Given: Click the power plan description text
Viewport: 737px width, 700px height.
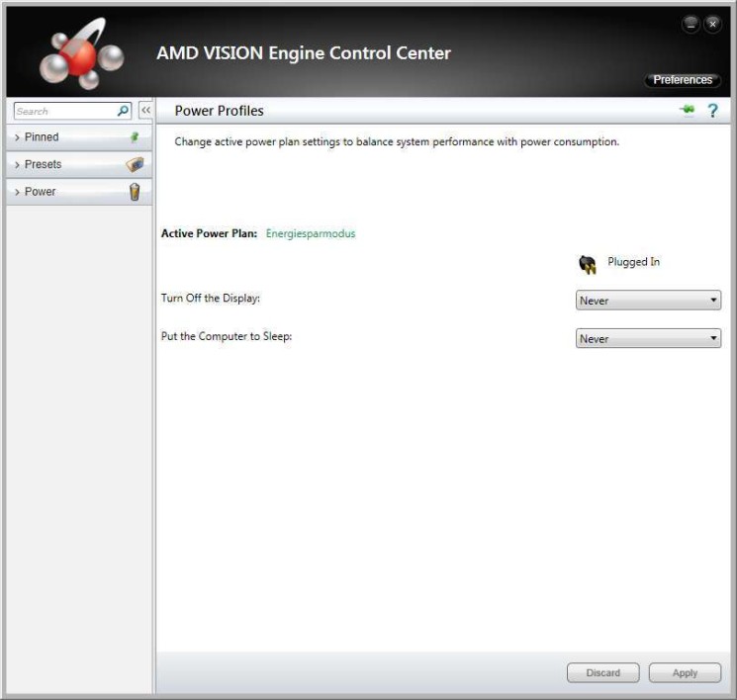Looking at the screenshot, I should [397, 142].
